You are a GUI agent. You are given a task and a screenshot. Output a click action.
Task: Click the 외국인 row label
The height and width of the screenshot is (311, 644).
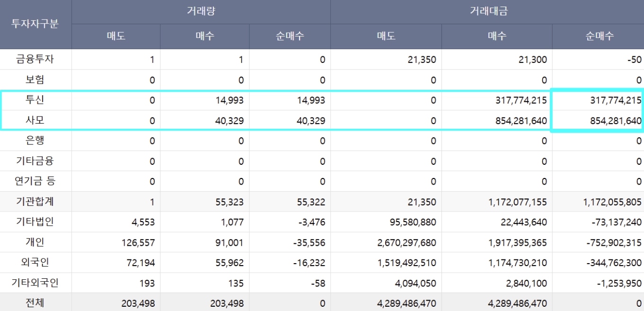point(35,263)
